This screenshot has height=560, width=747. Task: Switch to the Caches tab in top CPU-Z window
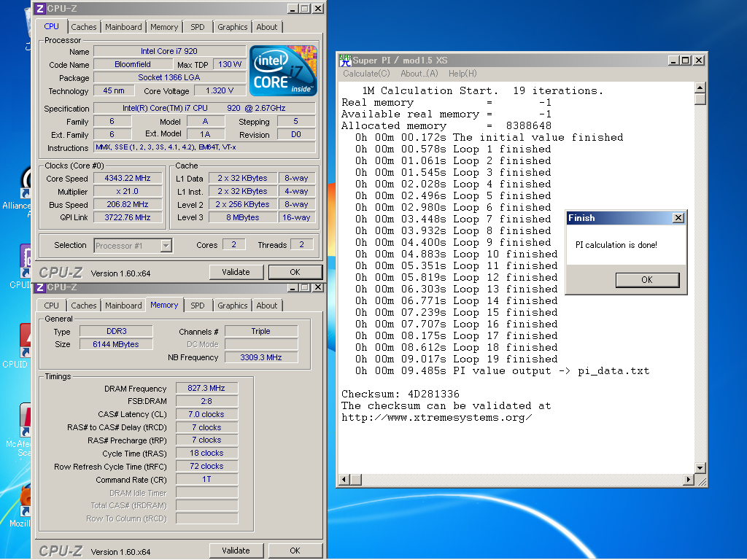[x=84, y=27]
